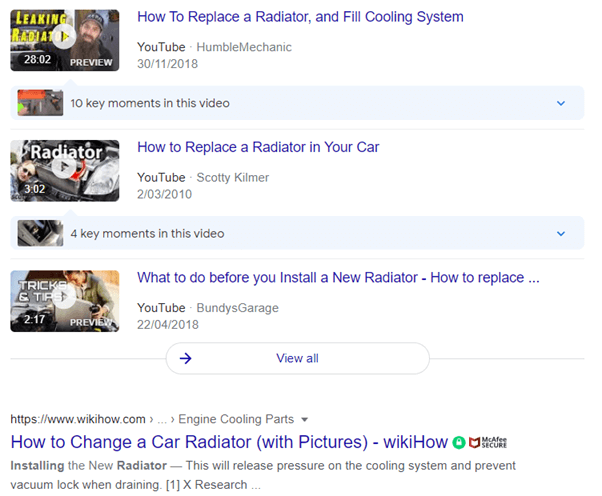Click the View all videos button

[298, 358]
